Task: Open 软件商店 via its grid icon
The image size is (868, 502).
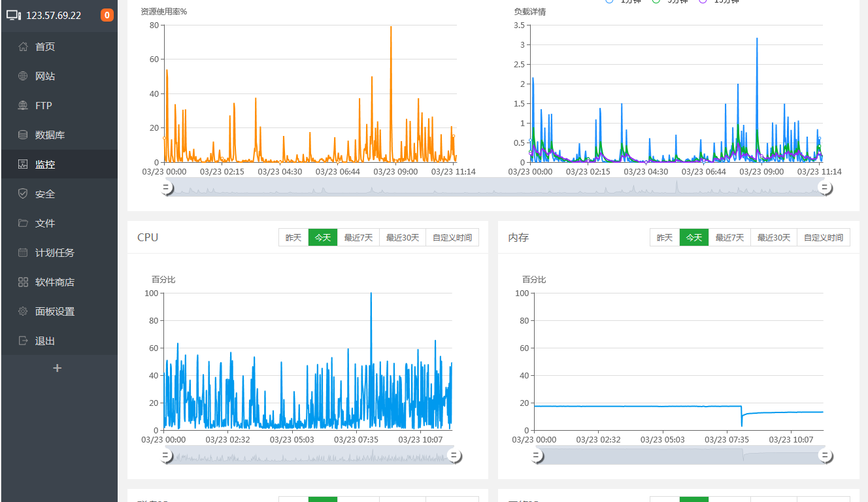Action: (x=23, y=282)
